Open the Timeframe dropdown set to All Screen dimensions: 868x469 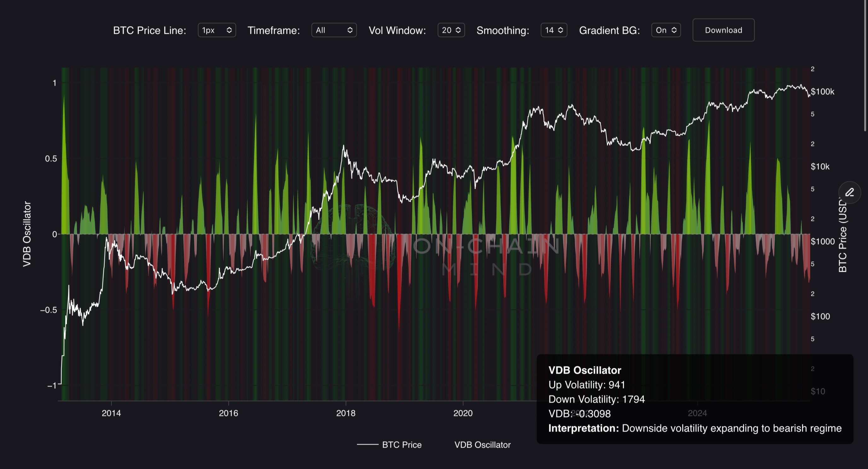(x=334, y=30)
